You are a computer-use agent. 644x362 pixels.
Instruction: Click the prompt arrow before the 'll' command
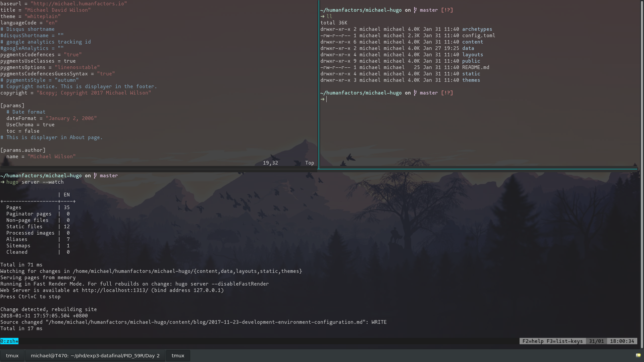(x=322, y=16)
